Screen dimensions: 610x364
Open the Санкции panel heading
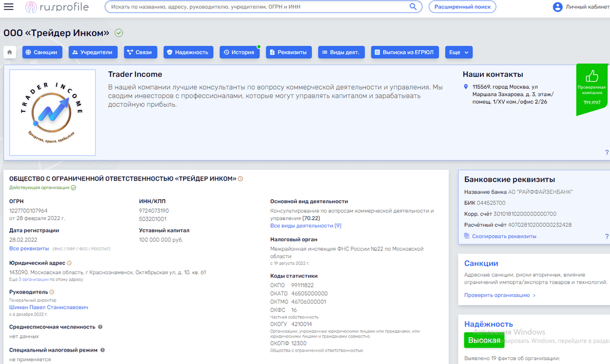[x=481, y=264]
